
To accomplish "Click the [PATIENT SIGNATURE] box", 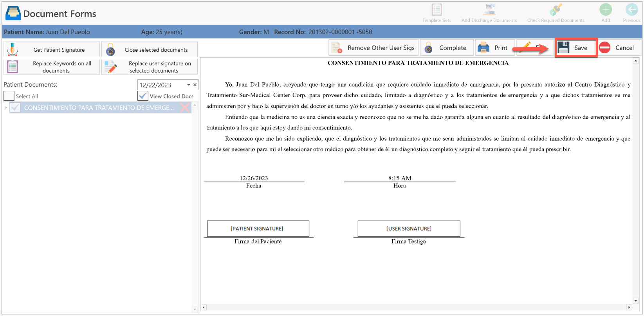I will coord(258,229).
